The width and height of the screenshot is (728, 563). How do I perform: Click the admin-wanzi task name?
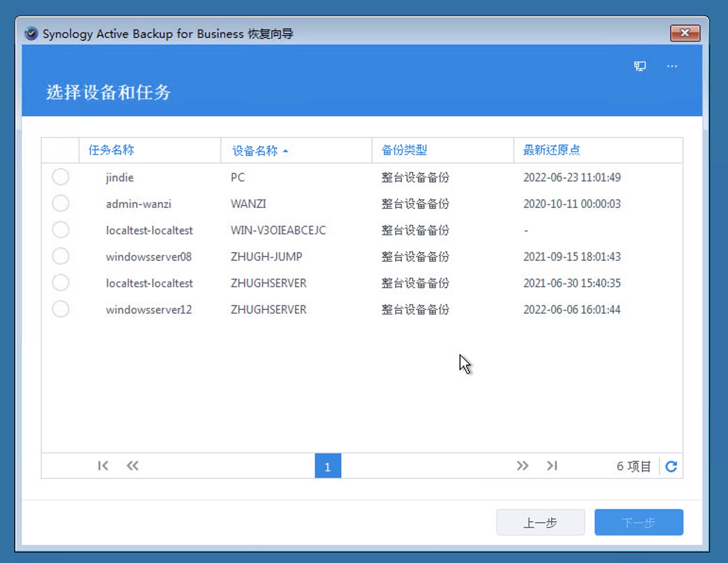139,204
